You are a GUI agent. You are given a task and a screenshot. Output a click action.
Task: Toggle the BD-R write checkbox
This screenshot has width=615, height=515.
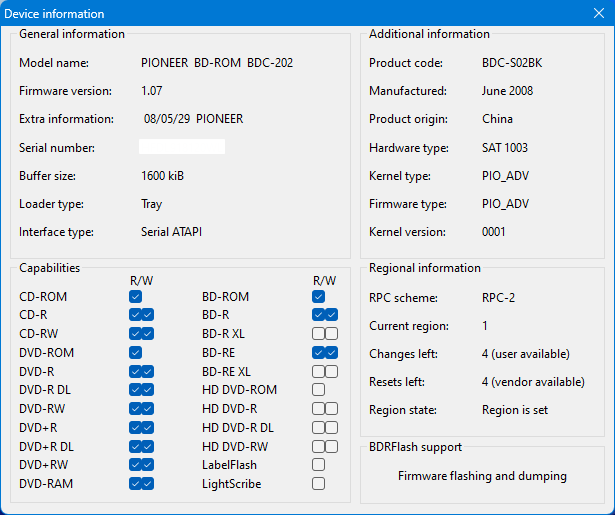331,315
